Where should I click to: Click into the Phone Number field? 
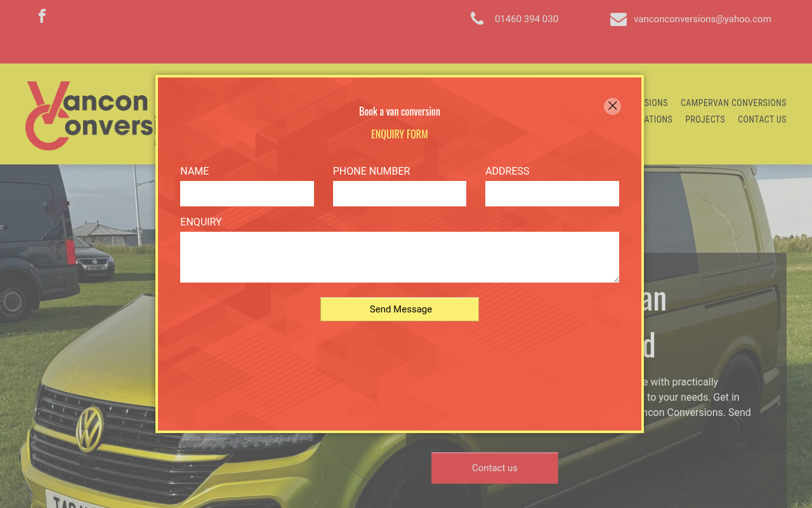399,194
